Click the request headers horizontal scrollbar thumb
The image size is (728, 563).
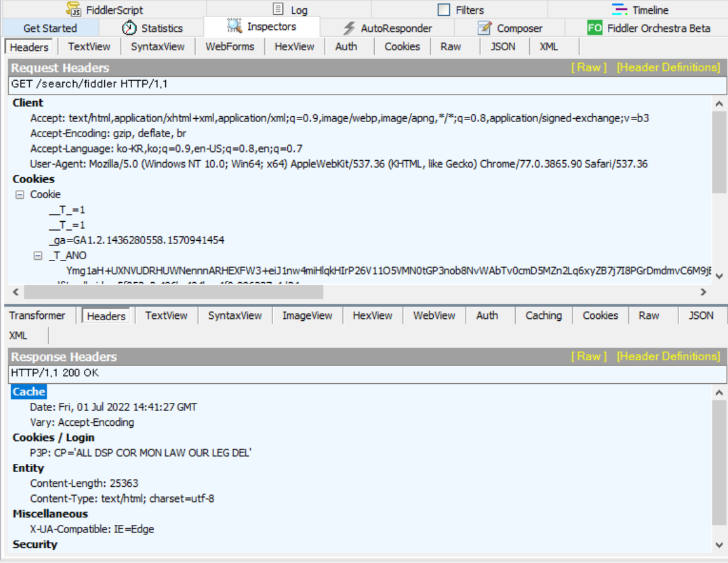[173, 292]
